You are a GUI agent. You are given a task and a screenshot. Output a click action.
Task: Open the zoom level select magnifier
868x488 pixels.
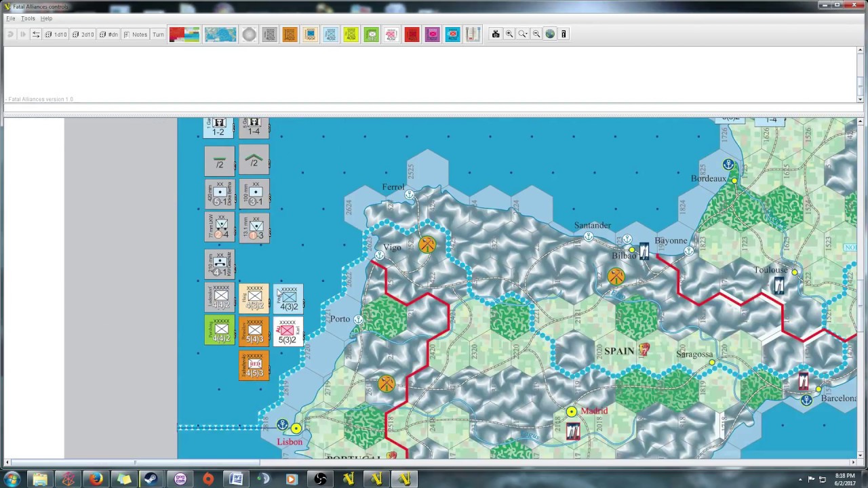click(x=523, y=34)
